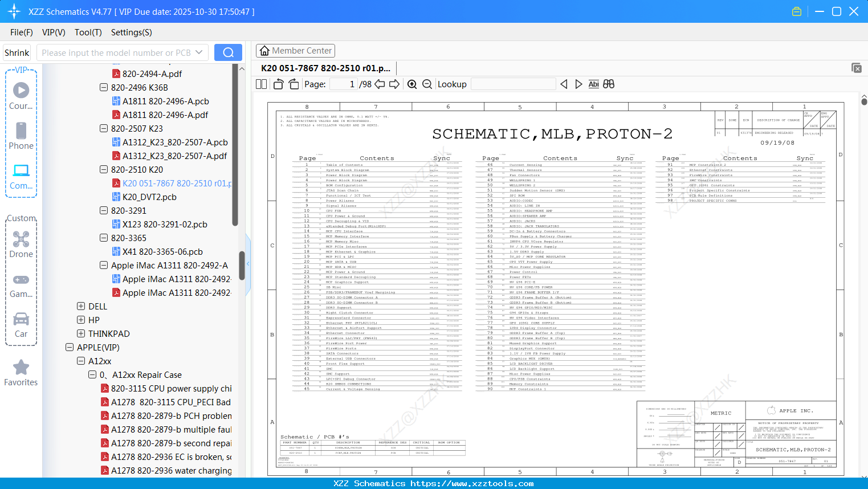Click the panel pop-out icon at top right
The image size is (868, 489).
pyautogui.click(x=857, y=68)
